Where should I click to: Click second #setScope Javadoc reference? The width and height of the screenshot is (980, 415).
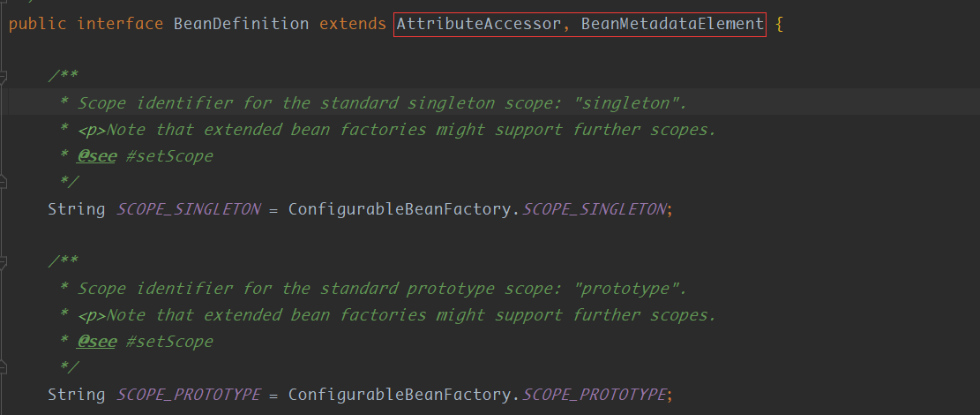[169, 341]
